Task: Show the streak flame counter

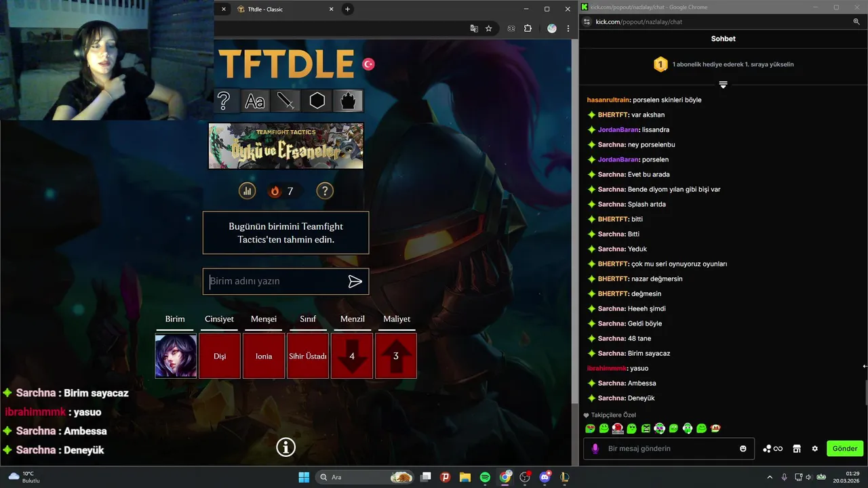Action: click(281, 191)
